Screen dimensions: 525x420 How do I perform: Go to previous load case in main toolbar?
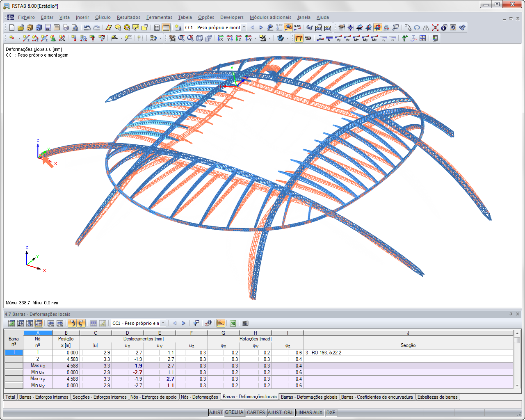click(x=252, y=27)
